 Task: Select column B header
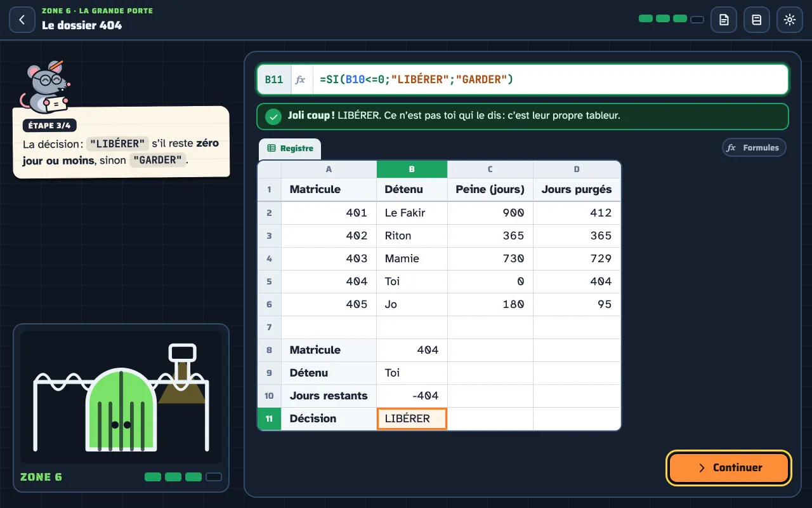[412, 169]
